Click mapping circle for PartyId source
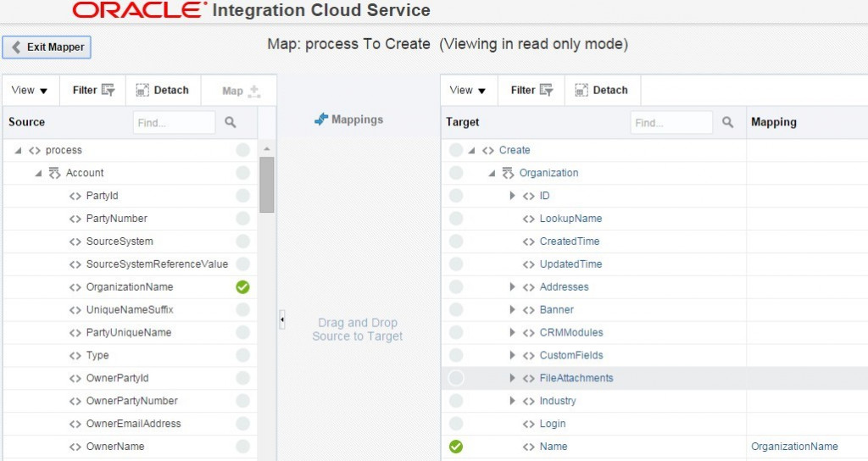This screenshot has width=868, height=461. click(x=242, y=196)
